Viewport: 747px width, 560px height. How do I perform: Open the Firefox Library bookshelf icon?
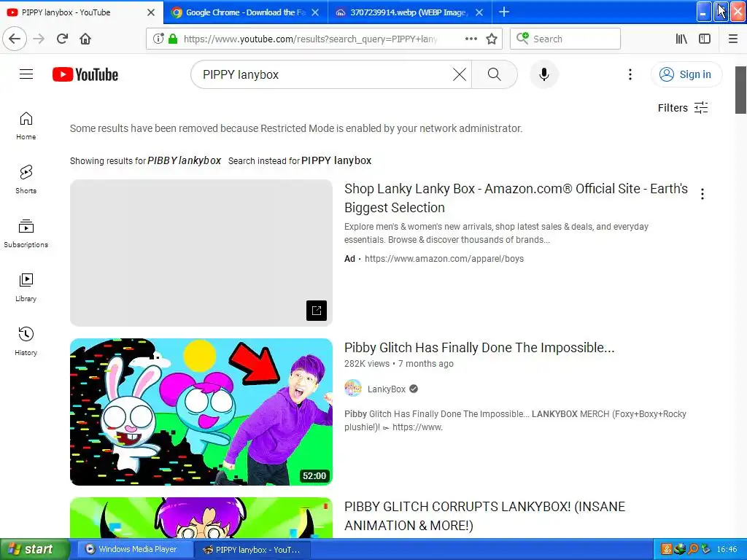[x=681, y=39]
